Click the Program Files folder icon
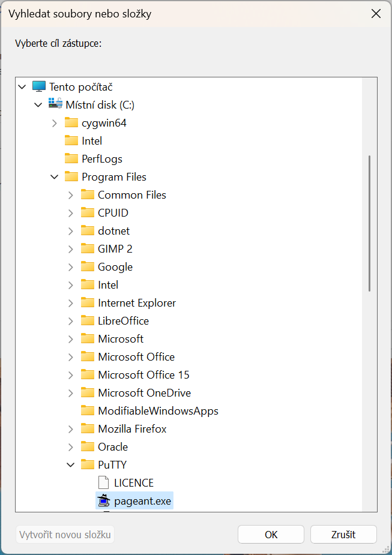Image resolution: width=392 pixels, height=555 pixels. 71,176
